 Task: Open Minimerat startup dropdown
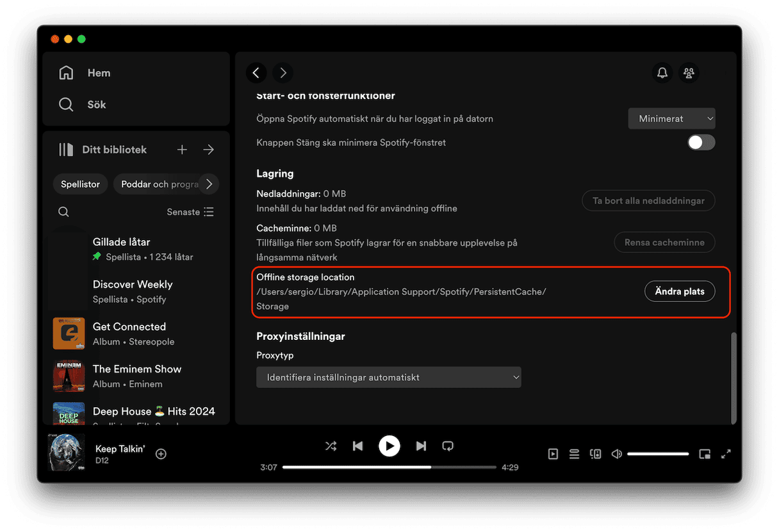[671, 118]
